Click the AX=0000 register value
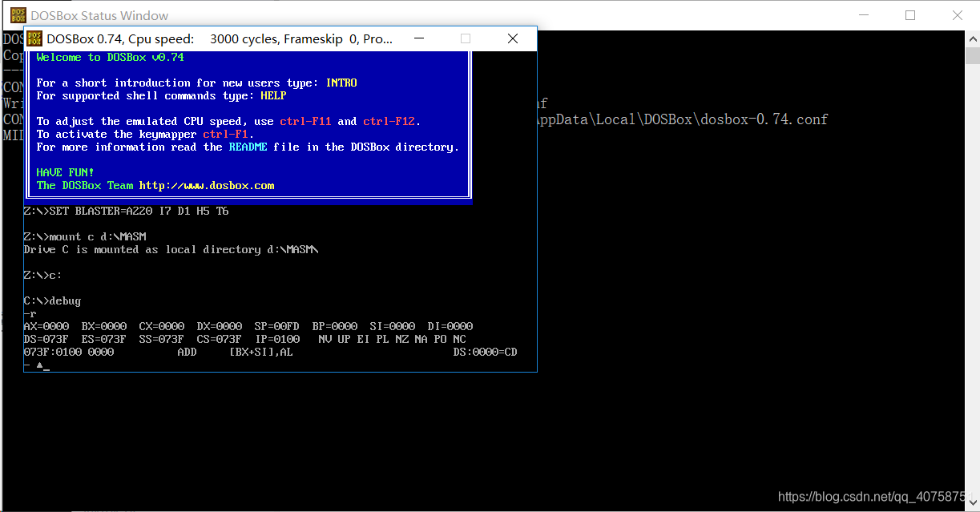 46,326
